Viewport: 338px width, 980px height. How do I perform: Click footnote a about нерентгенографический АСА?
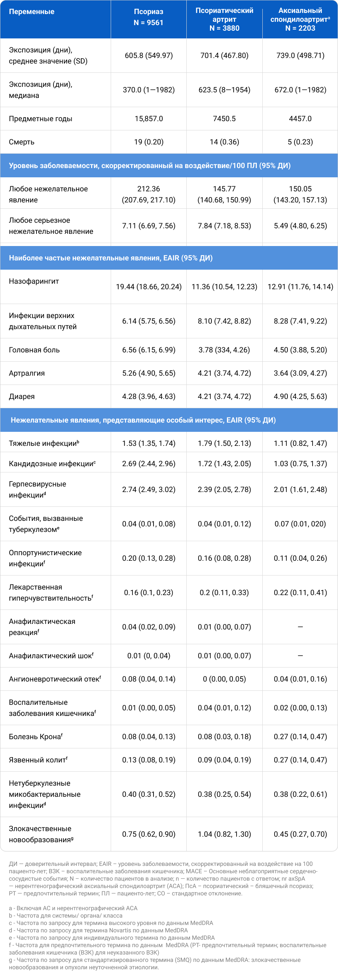click(73, 908)
